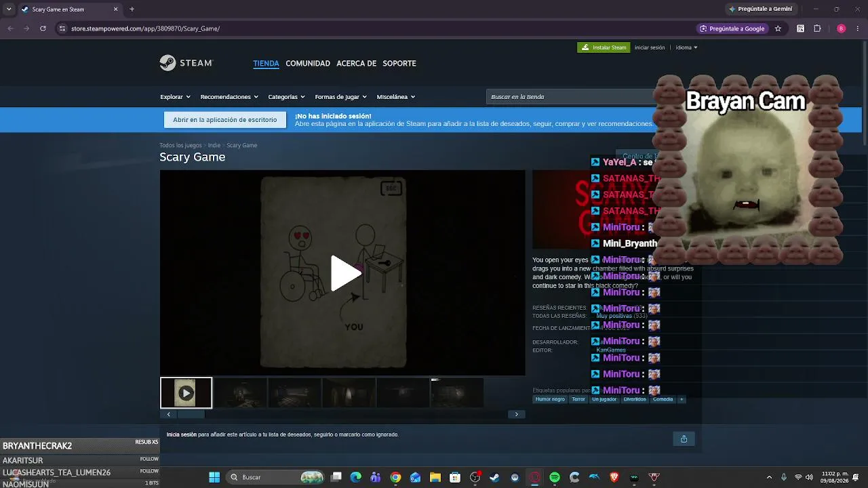This screenshot has height=488, width=868.
Task: Open the Steam logo home link
Action: pos(186,63)
